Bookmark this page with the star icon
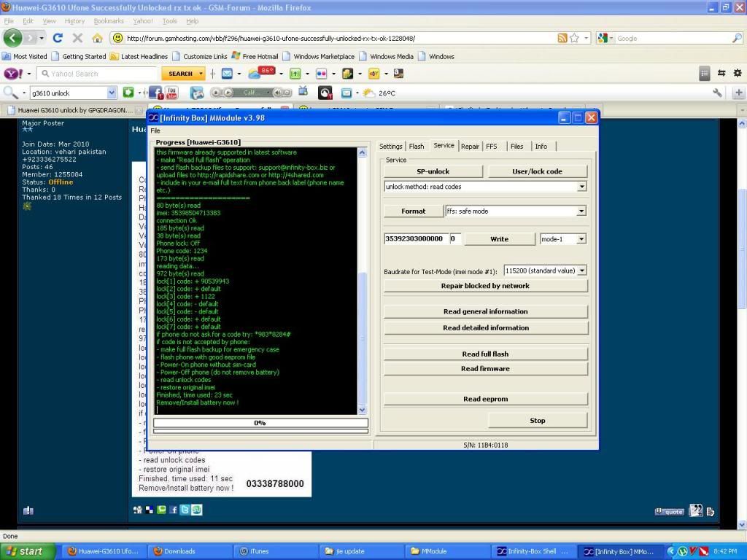The width and height of the screenshot is (747, 560). [x=575, y=38]
